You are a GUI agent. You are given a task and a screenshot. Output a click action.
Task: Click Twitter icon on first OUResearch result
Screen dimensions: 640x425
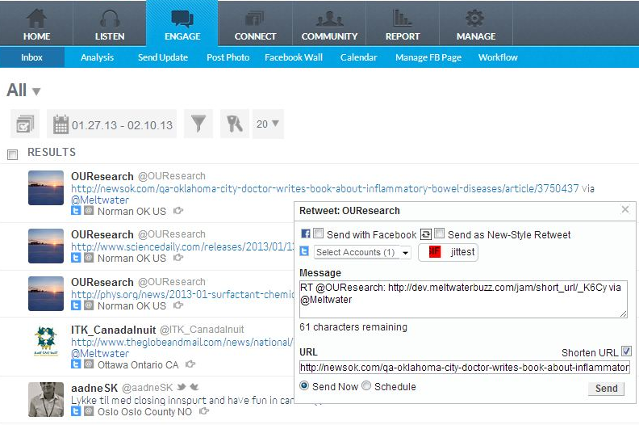click(x=76, y=211)
